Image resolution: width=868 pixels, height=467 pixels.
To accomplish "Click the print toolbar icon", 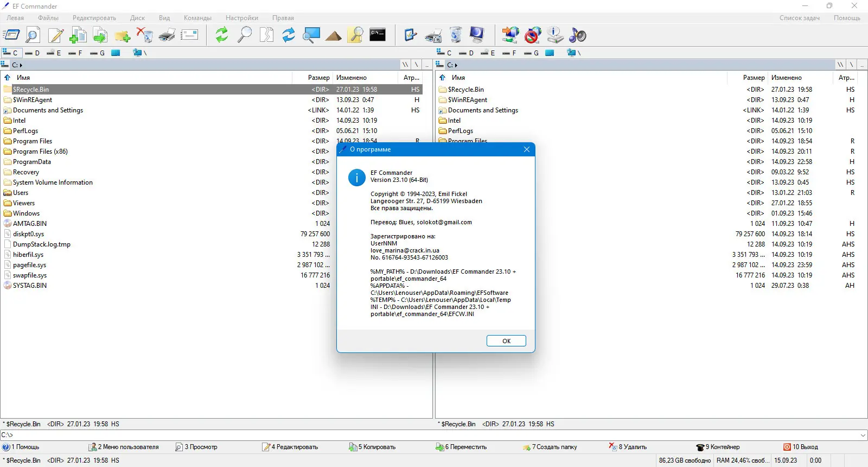I will (167, 35).
